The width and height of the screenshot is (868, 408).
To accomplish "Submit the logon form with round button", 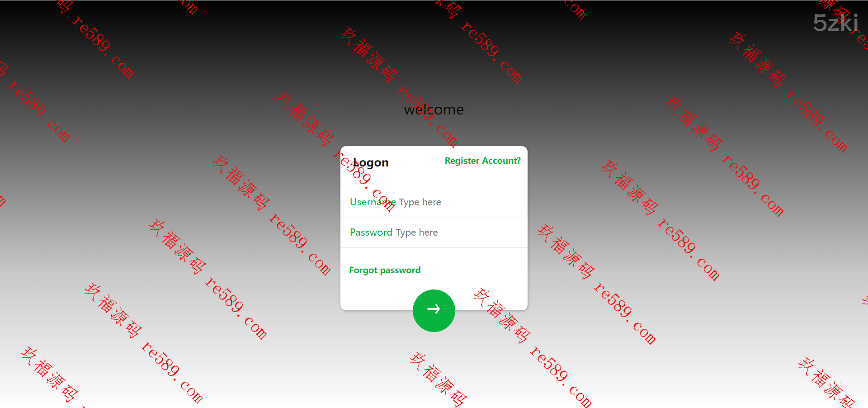I will [x=434, y=311].
